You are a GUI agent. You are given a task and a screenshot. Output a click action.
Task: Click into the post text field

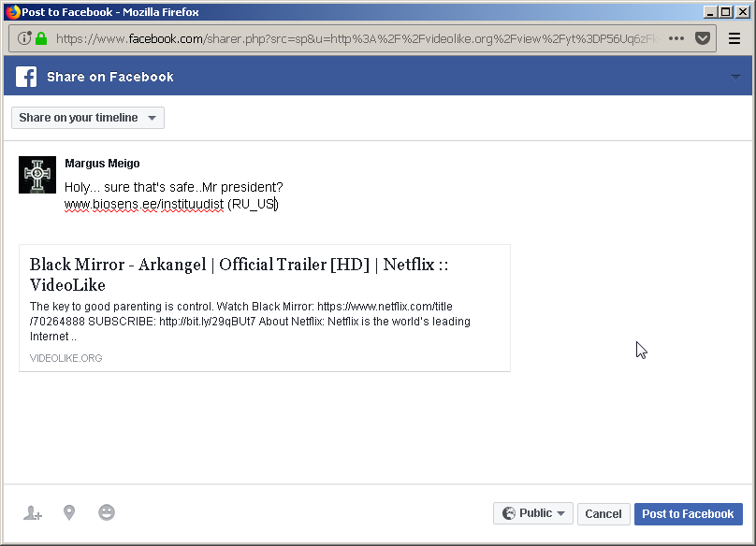[x=174, y=195]
